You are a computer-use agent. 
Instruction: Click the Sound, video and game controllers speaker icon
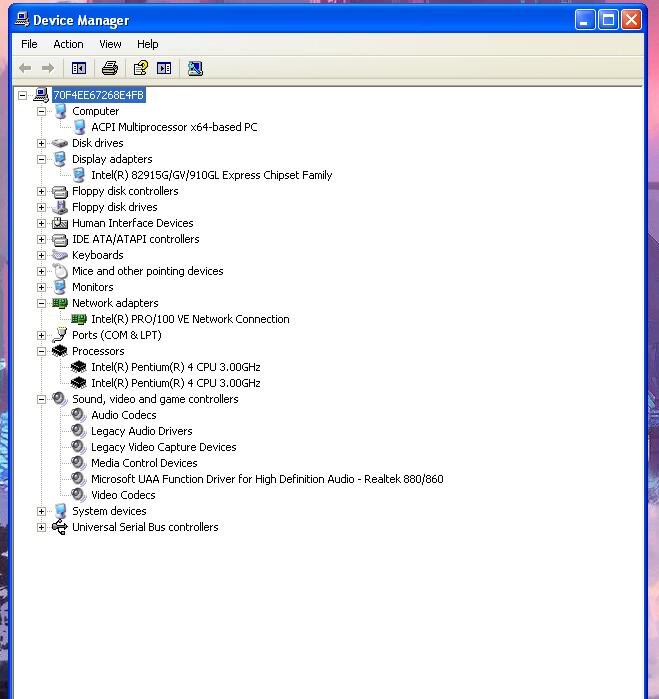[60, 399]
